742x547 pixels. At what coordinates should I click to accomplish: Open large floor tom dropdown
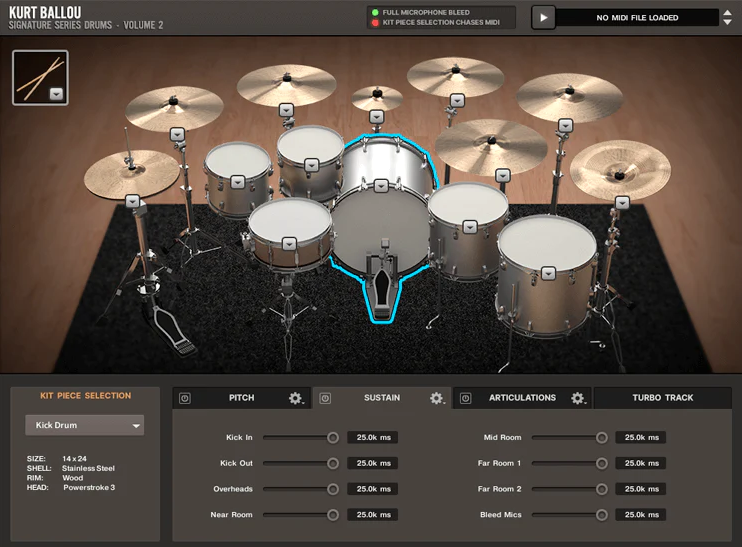point(548,274)
